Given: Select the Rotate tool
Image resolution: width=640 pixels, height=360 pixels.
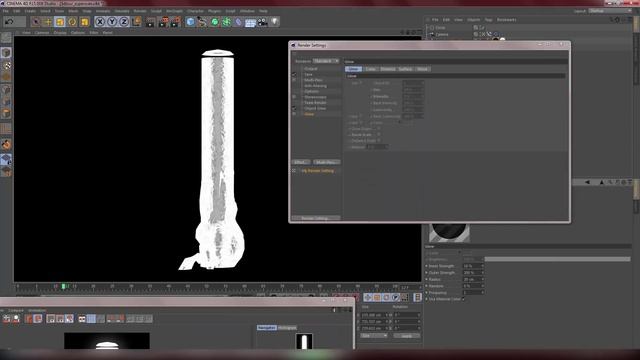Looking at the screenshot, I should coord(72,22).
